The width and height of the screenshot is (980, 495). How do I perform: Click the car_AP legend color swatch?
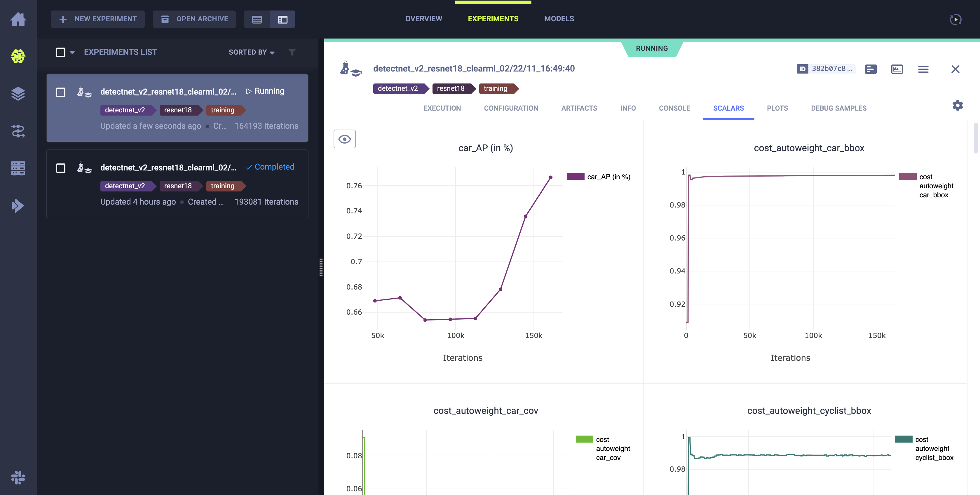click(x=575, y=177)
